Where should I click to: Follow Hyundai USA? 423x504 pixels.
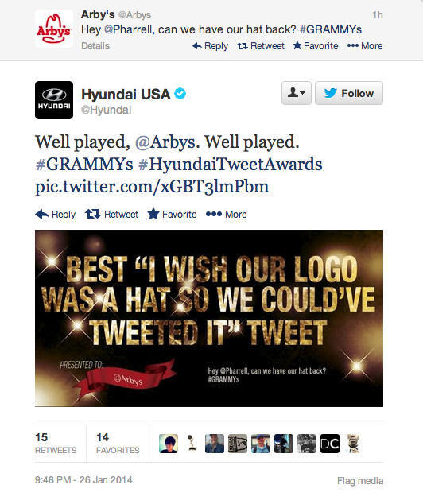coord(349,93)
